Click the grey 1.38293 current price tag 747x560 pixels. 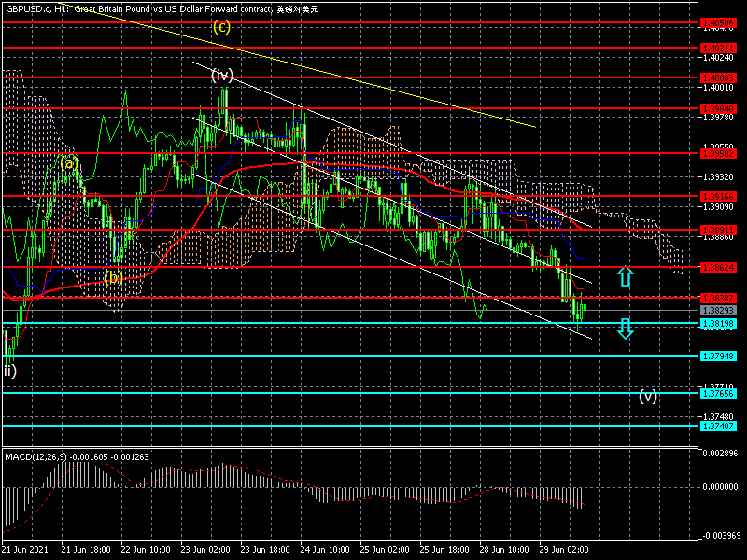pos(718,311)
